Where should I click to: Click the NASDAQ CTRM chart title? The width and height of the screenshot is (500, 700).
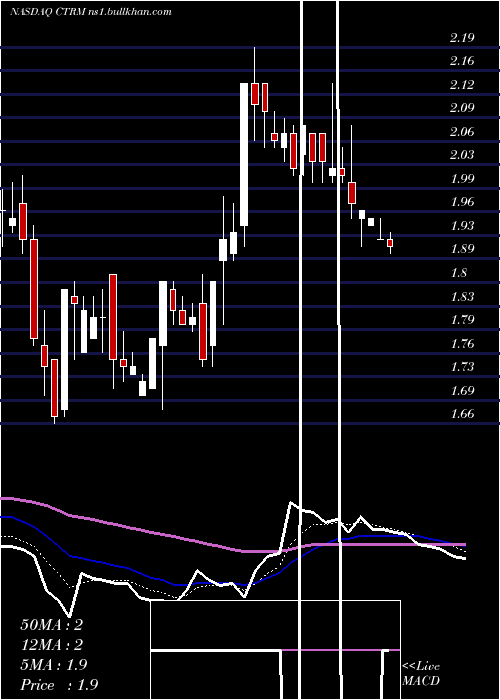click(91, 12)
